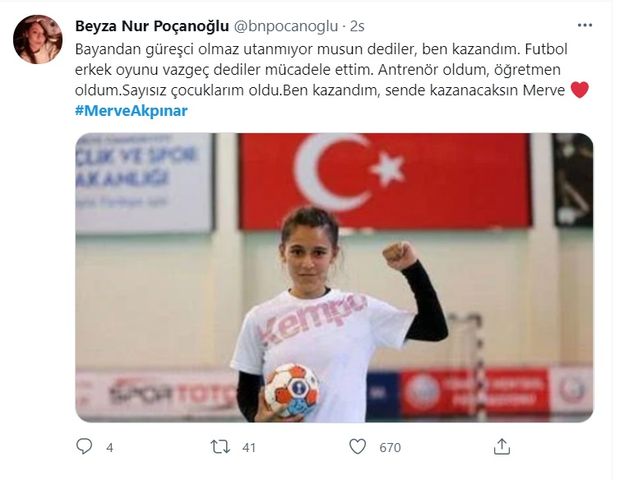Click the reply speech bubble icon
The height and width of the screenshot is (480, 620).
pyautogui.click(x=84, y=446)
